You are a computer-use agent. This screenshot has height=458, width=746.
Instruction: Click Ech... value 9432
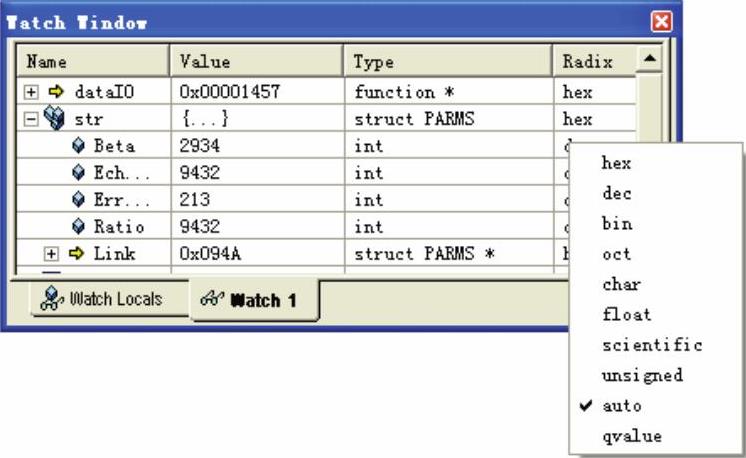pyautogui.click(x=200, y=173)
